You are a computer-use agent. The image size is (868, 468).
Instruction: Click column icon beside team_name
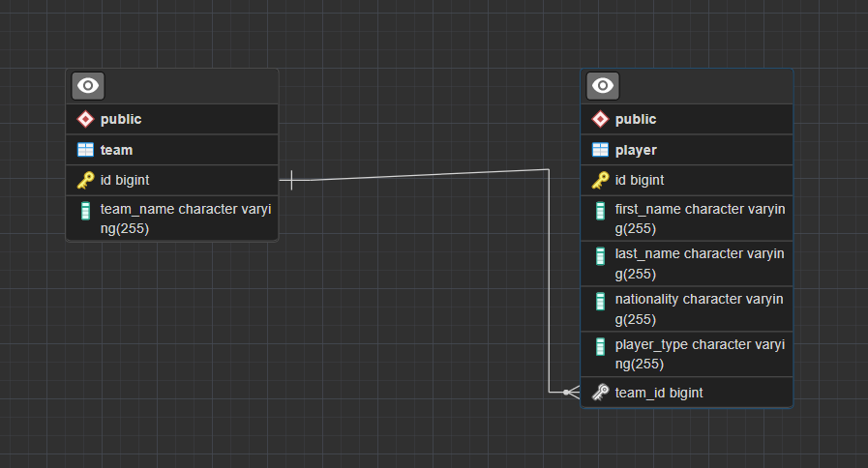click(x=85, y=211)
